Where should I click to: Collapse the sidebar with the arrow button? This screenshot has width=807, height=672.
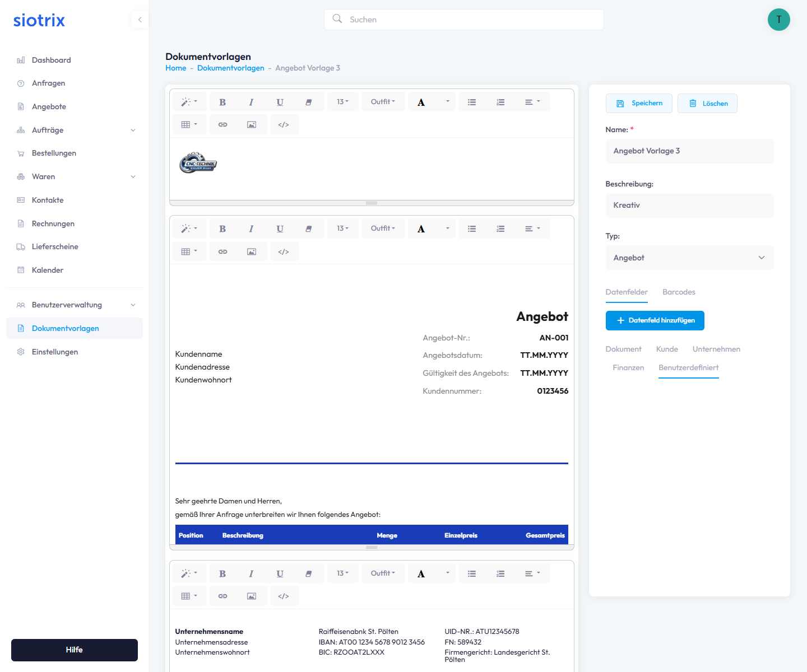click(140, 20)
